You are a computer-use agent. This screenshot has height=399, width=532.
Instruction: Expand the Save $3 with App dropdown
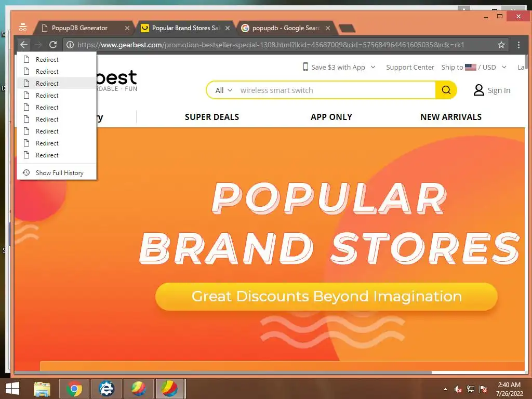373,67
